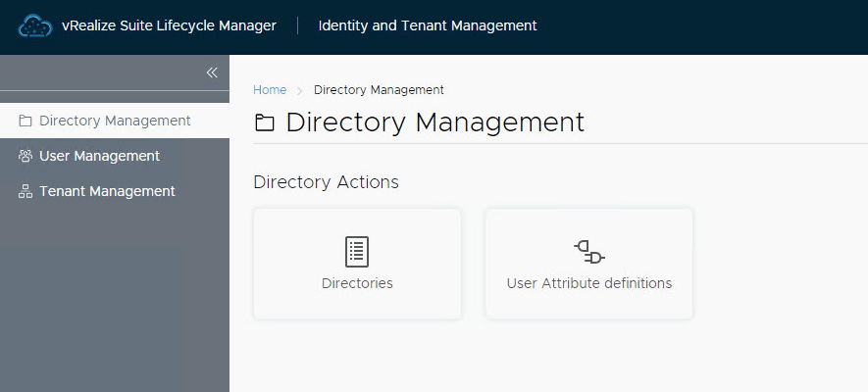Click Identity and Tenant Management header text
The width and height of the screenshot is (868, 392).
click(428, 25)
